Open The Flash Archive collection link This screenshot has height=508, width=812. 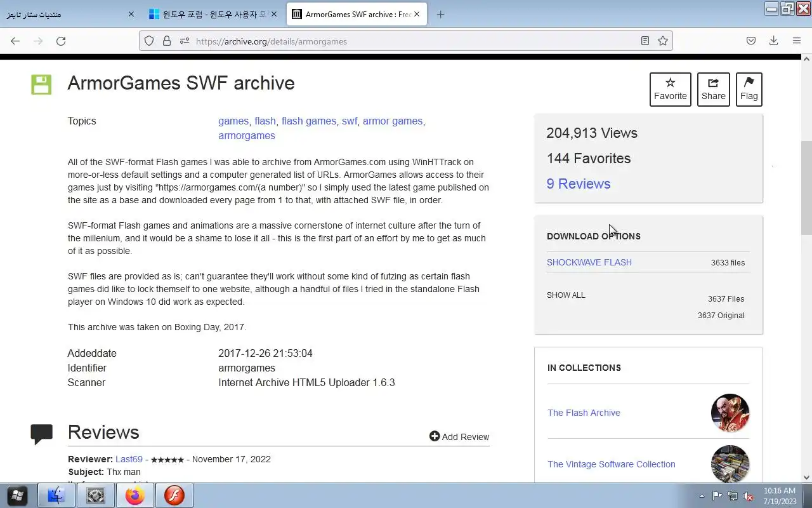click(x=584, y=413)
